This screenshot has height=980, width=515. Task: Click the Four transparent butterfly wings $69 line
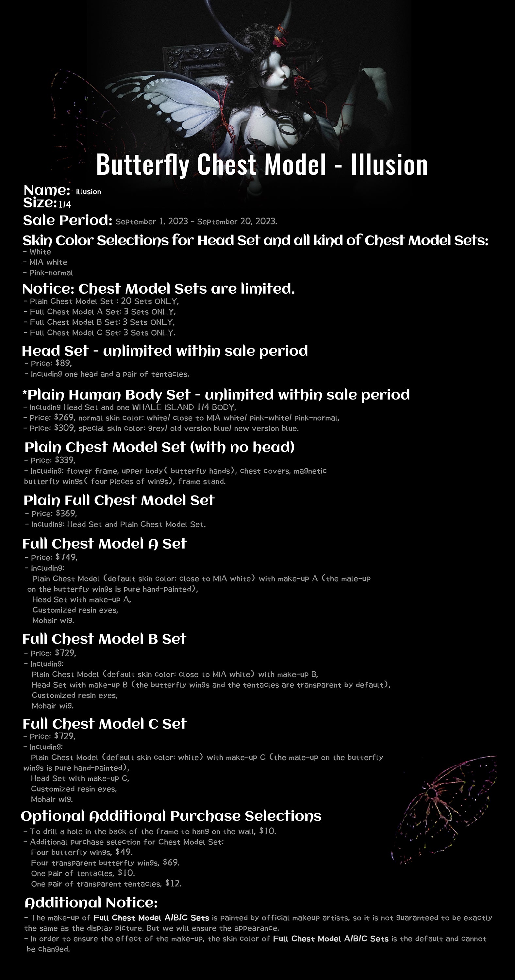(105, 862)
